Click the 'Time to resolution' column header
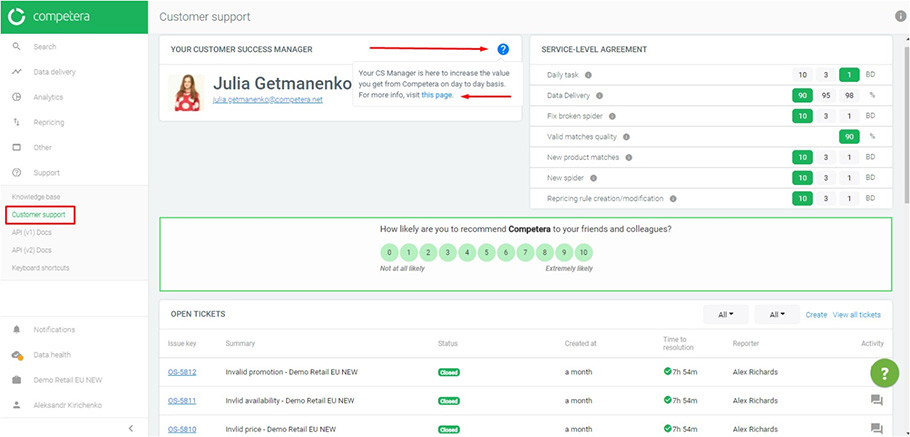This screenshot has width=910, height=437. [678, 343]
